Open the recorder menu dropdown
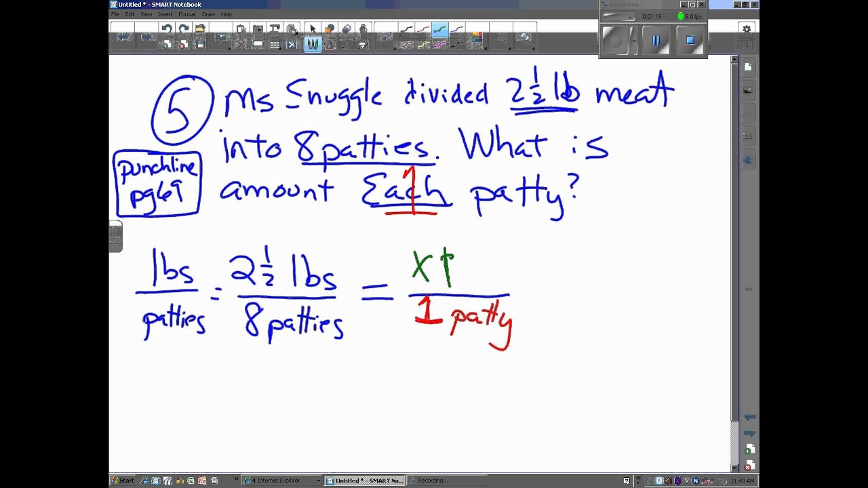868x488 pixels. [618, 16]
